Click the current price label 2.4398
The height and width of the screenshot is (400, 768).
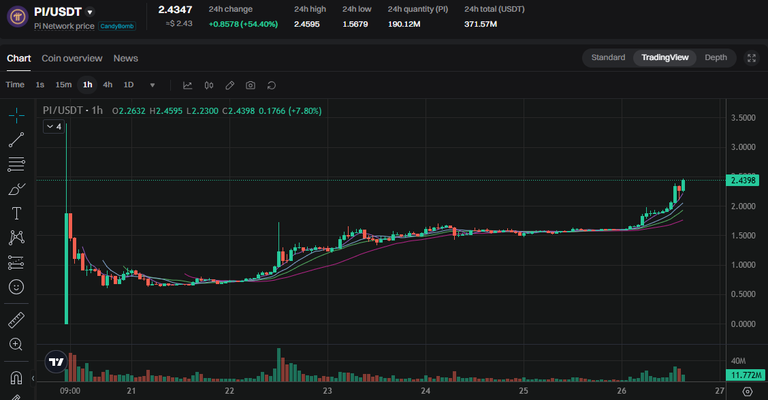(743, 180)
